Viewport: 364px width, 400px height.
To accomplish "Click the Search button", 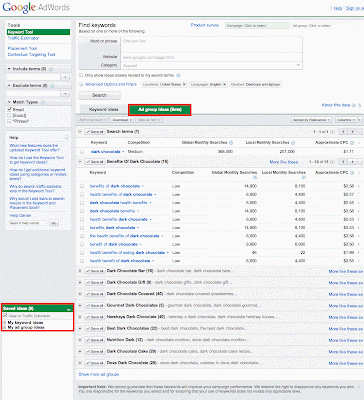I will click(x=99, y=95).
